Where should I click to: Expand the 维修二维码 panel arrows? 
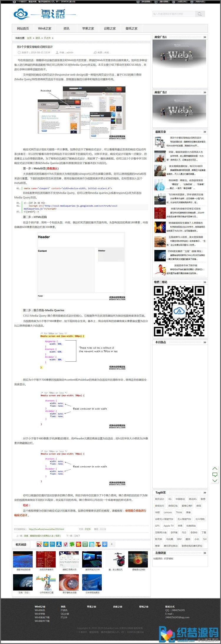click(x=205, y=282)
